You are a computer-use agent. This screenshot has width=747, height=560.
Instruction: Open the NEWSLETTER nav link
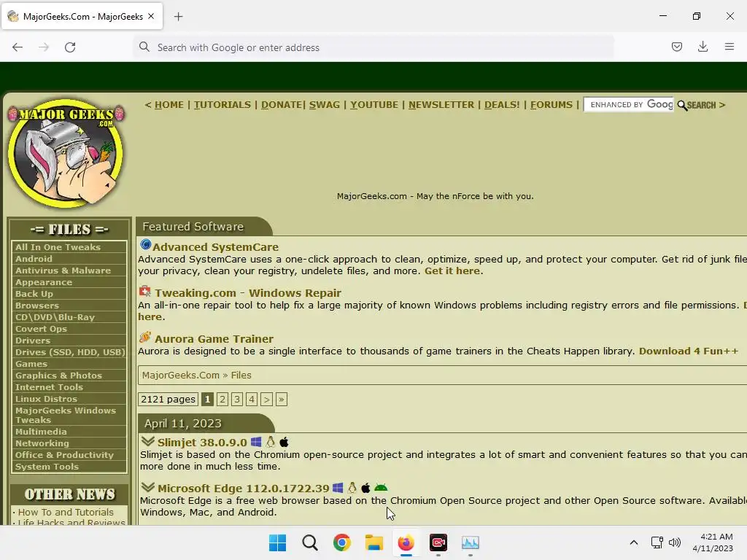coord(441,105)
